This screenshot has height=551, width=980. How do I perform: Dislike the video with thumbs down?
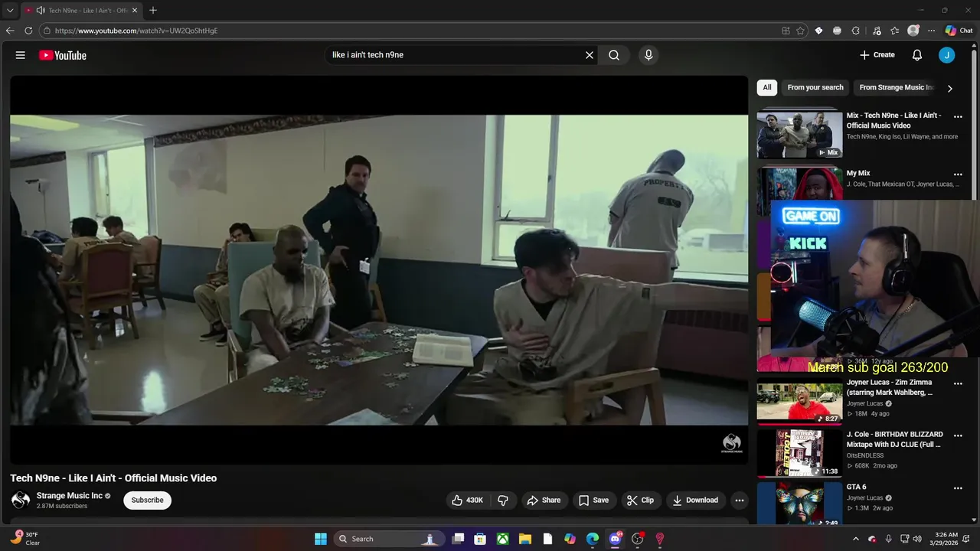[503, 500]
